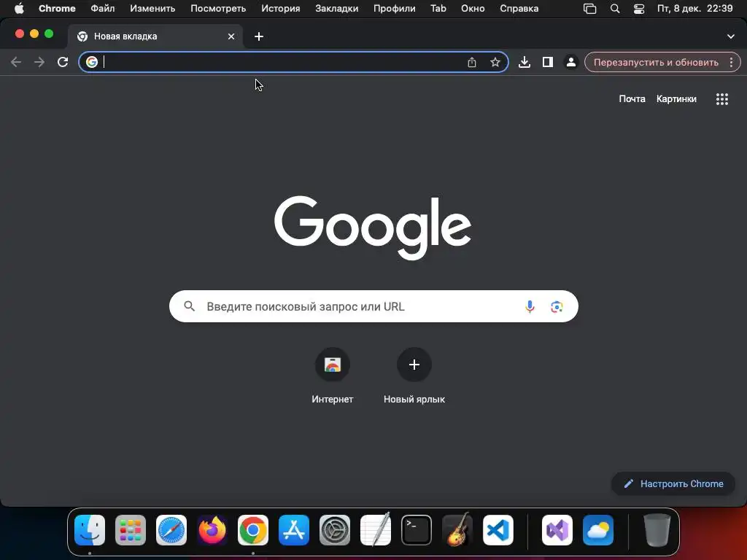Screen dimensions: 747x560
Task: Open the Картинки link
Action: (x=676, y=98)
